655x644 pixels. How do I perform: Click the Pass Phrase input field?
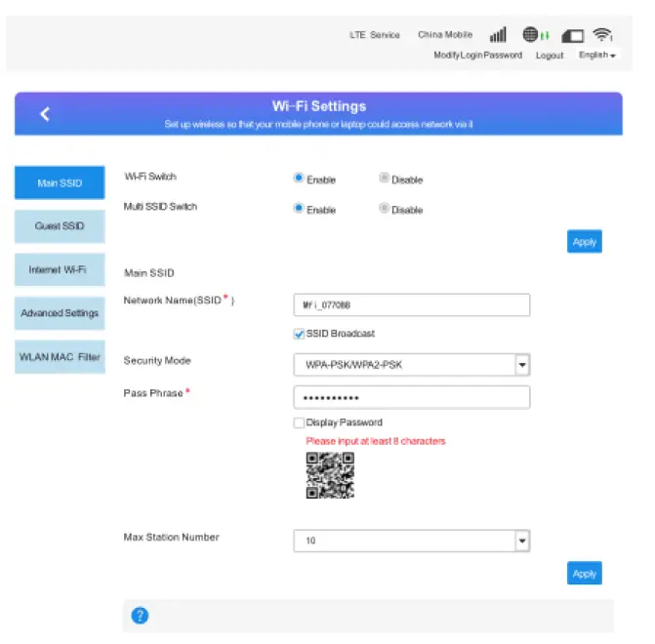pos(412,397)
